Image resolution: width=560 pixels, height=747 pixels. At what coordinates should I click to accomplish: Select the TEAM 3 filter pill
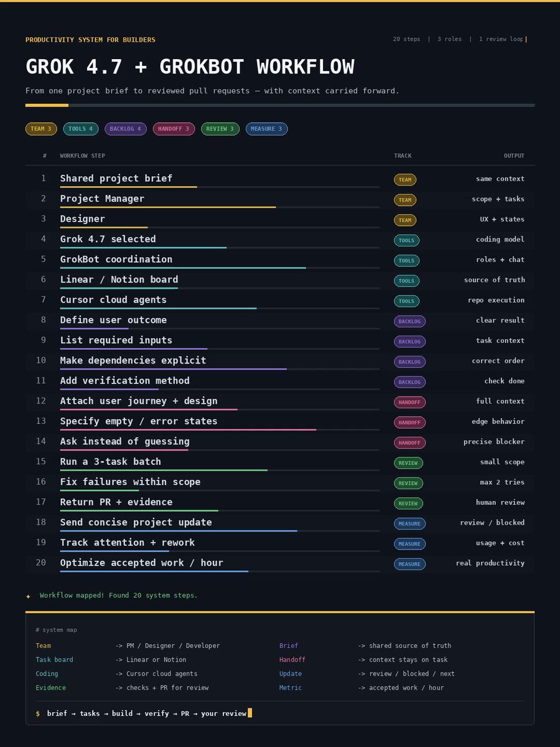click(41, 129)
